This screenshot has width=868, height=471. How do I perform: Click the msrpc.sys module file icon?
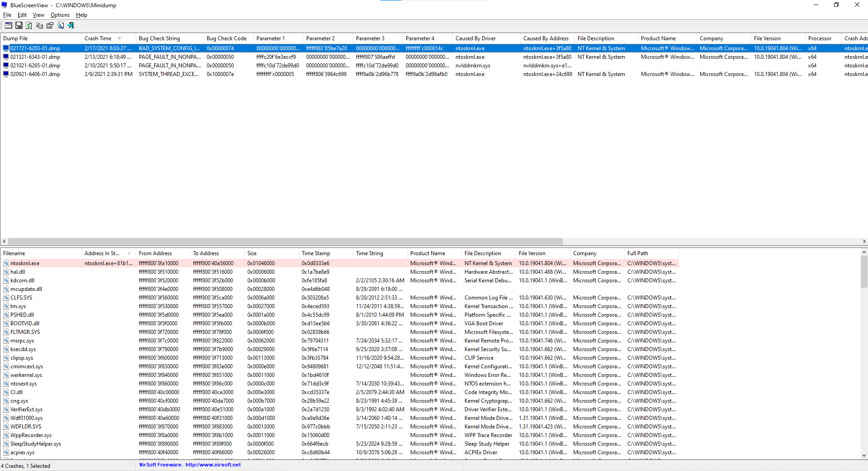pos(6,341)
